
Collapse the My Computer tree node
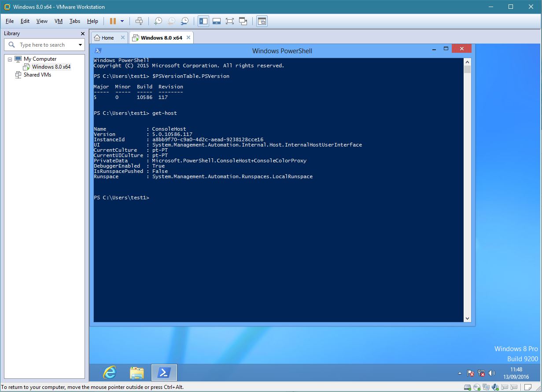pyautogui.click(x=10, y=59)
